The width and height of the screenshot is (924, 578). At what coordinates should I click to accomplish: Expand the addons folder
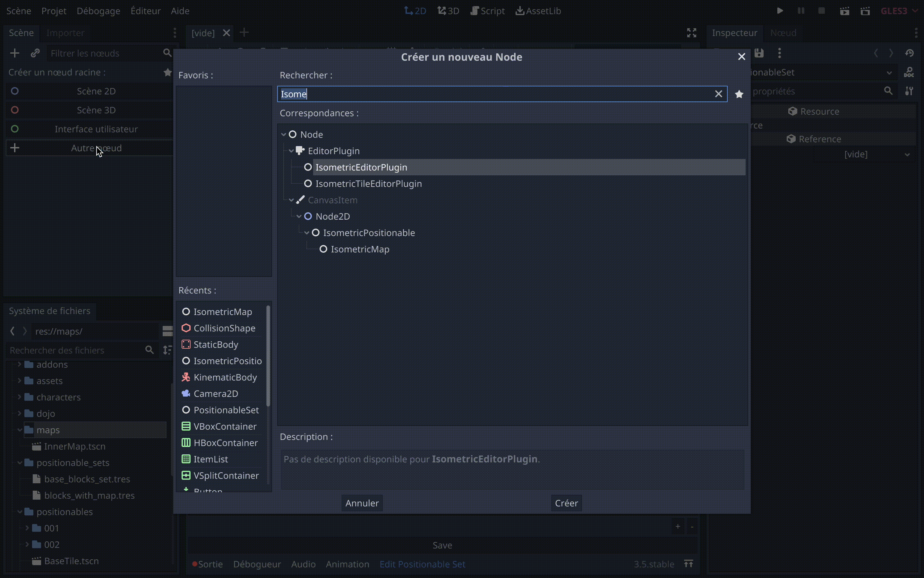click(x=19, y=364)
